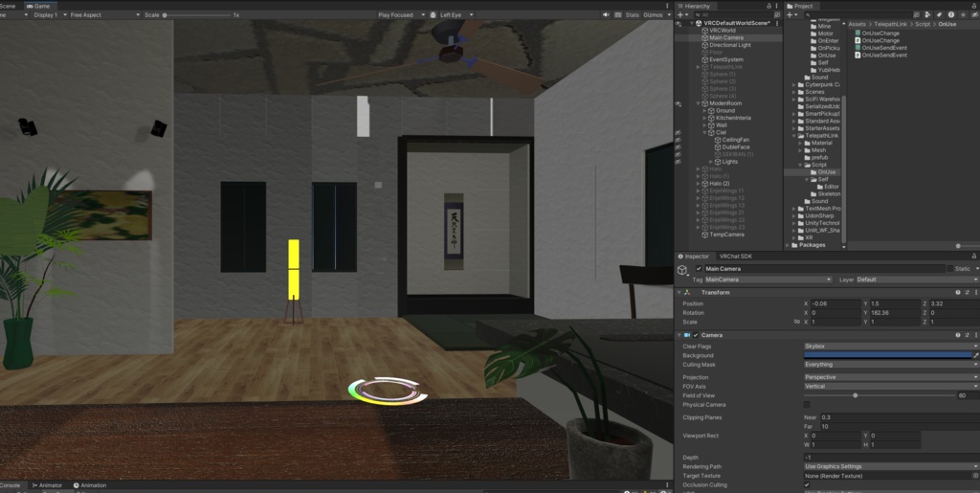
Task: Open the Tag MainCamera dropdown
Action: tap(768, 280)
